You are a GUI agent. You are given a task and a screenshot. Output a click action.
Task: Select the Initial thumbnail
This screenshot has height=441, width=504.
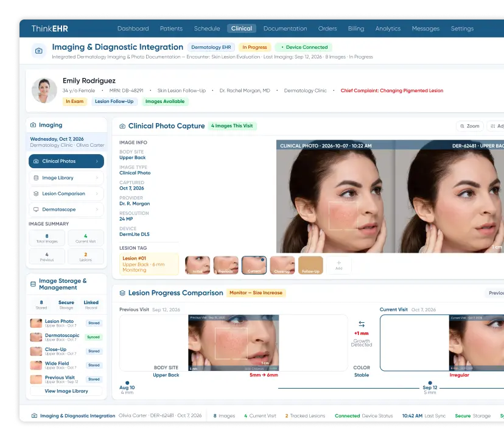197,265
